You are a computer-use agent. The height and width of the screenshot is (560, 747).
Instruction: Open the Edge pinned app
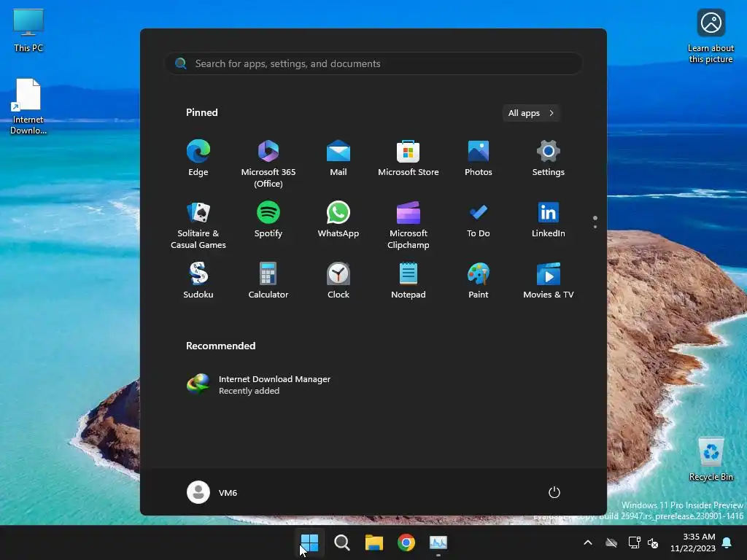click(198, 158)
